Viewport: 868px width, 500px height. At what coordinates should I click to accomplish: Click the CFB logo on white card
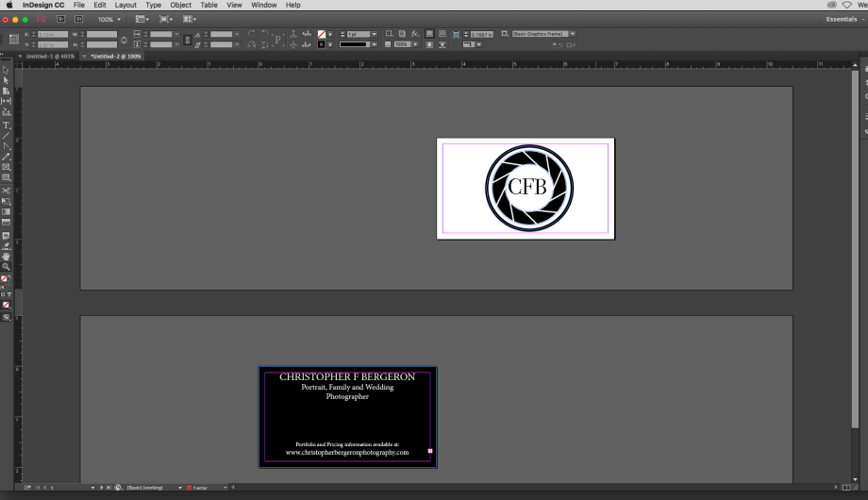528,187
